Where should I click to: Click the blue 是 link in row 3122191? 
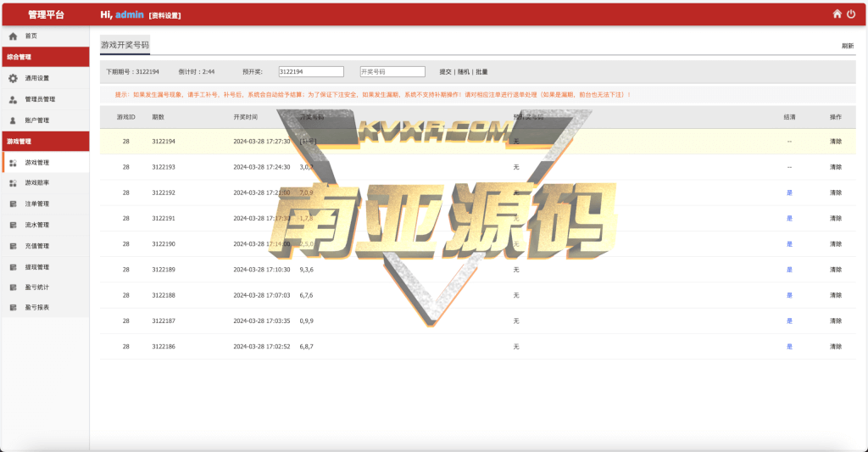(x=789, y=218)
